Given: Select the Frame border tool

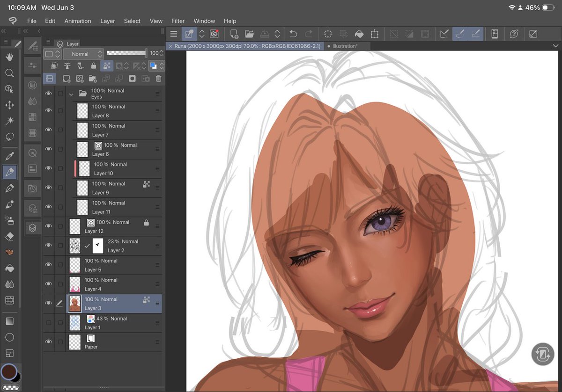Looking at the screenshot, I should (x=9, y=353).
